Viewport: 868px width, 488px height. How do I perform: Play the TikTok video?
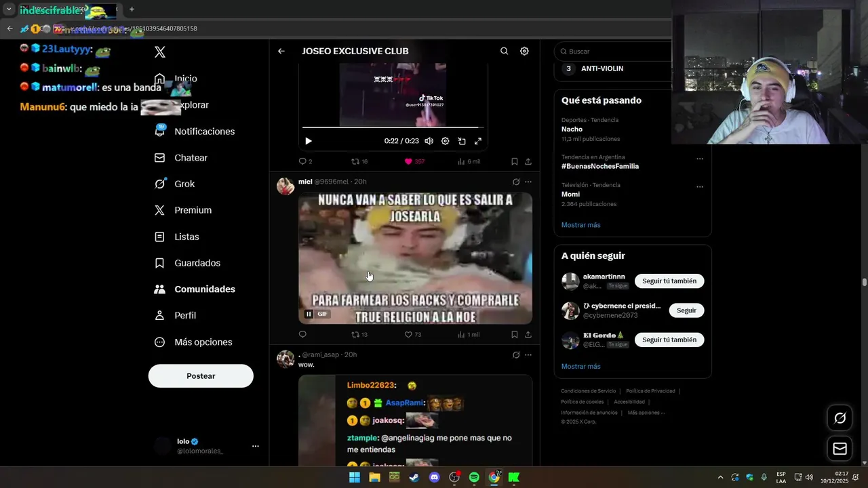pyautogui.click(x=309, y=141)
